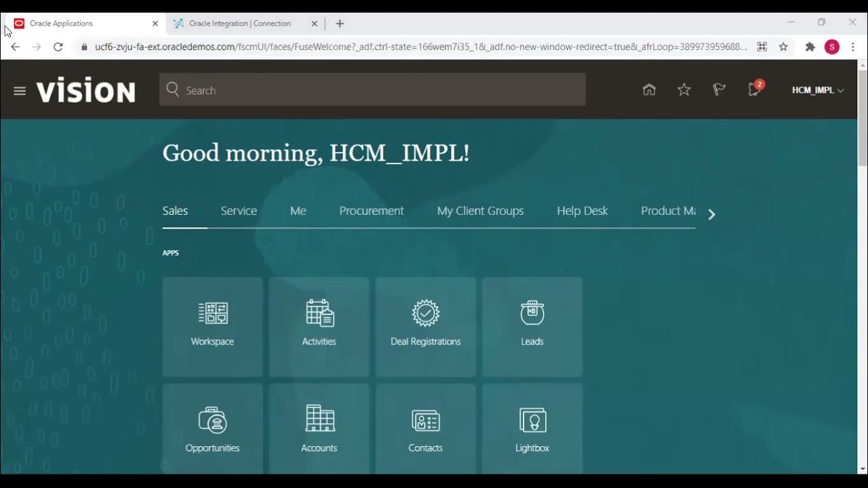Screen dimensions: 868x488
Task: Switch to the Me tab
Action: pyautogui.click(x=298, y=211)
